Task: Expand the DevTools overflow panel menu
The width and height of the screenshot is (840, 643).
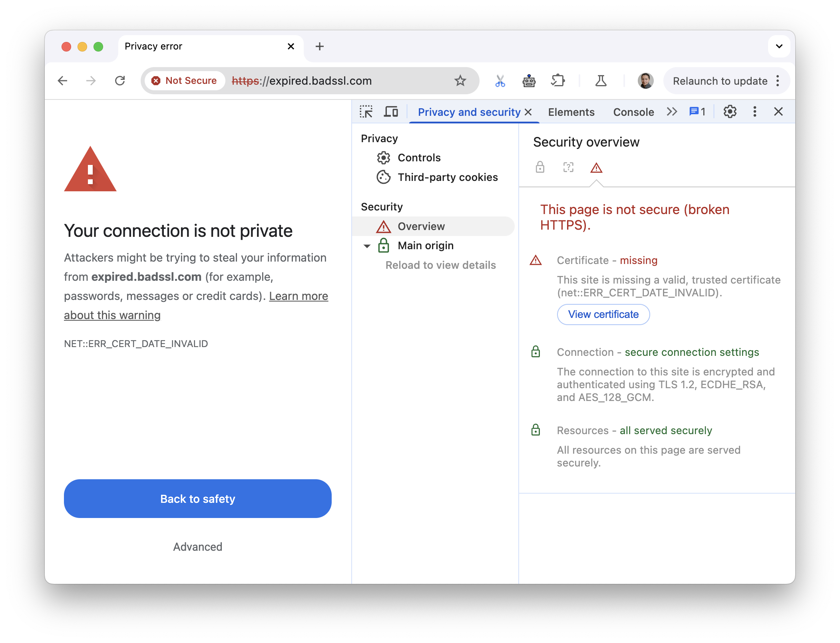Action: click(671, 111)
